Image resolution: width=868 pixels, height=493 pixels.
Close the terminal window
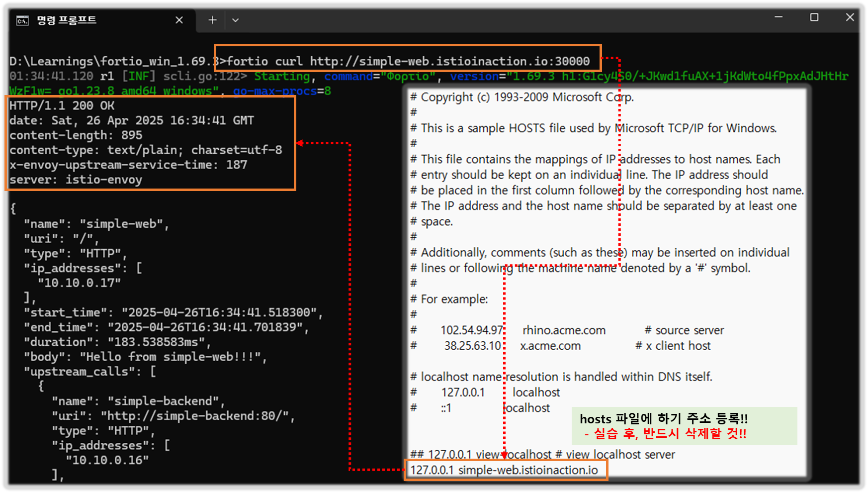(x=850, y=17)
